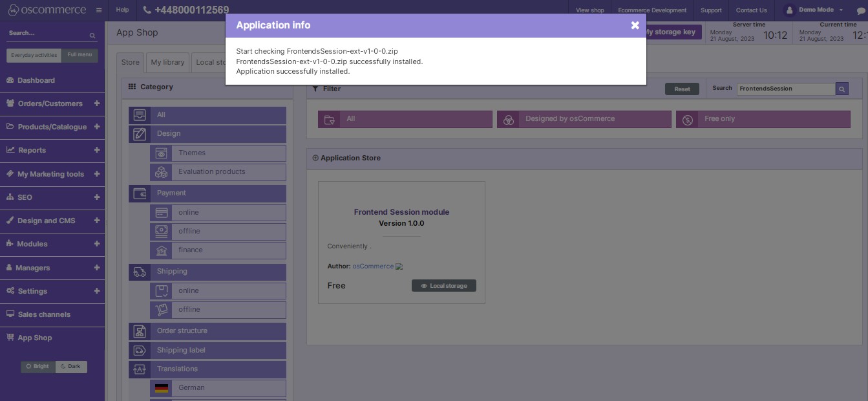868x401 pixels.
Task: Click the Shipping online package icon
Action: (x=161, y=291)
